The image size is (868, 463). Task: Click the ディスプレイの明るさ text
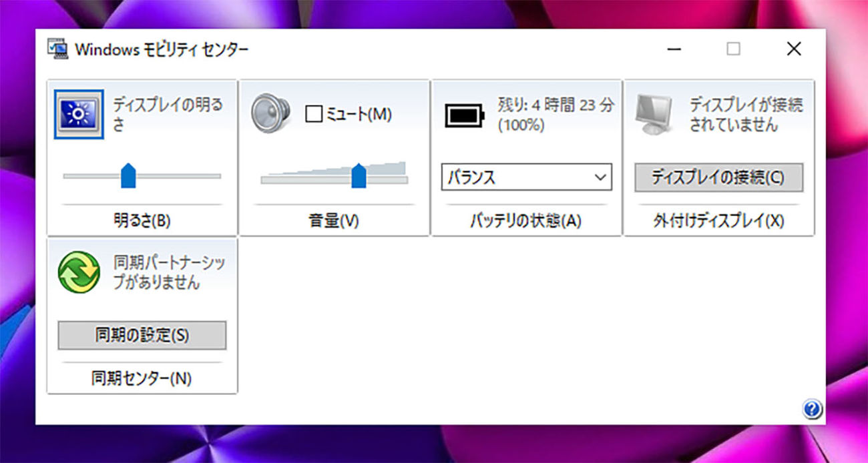point(168,114)
